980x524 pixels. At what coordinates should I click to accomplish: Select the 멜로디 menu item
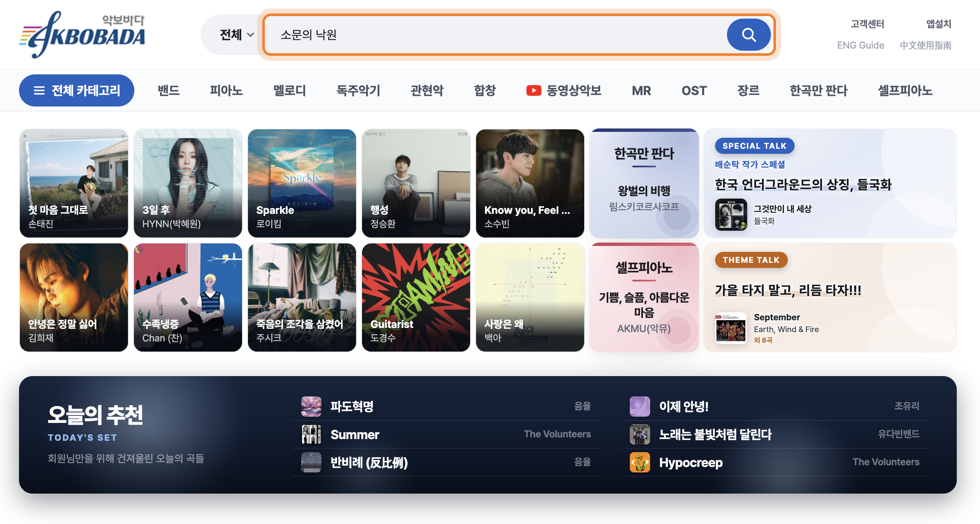point(289,90)
